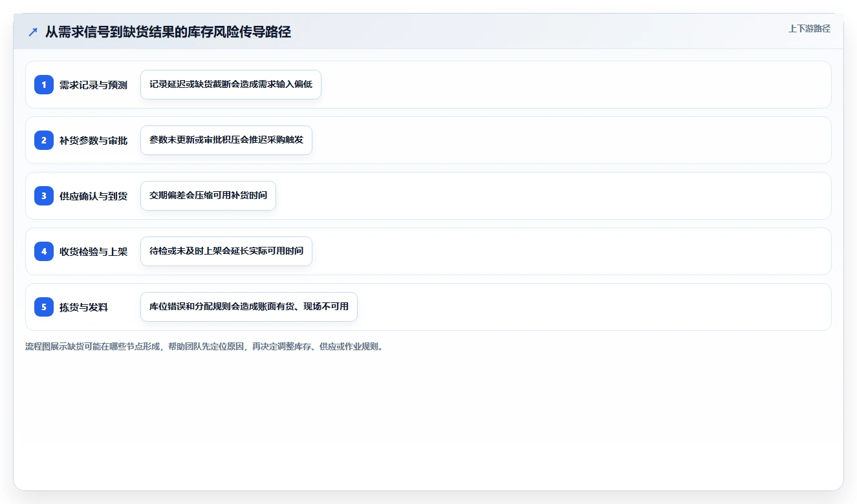Select the 需求记录与预测 step label

(x=93, y=85)
